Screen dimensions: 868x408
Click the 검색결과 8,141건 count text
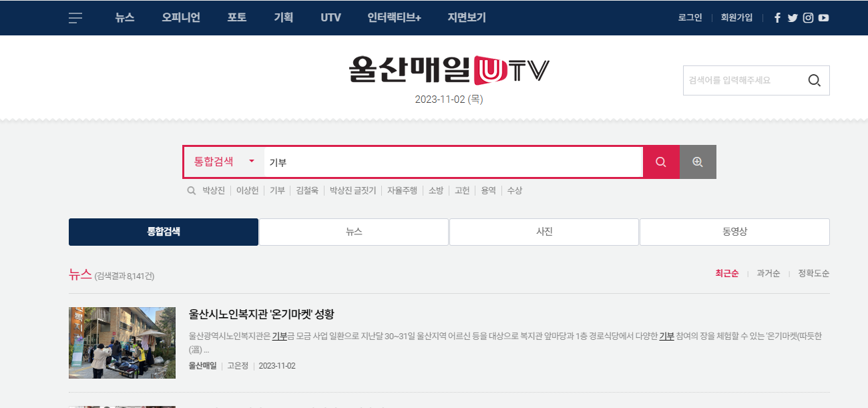(125, 276)
